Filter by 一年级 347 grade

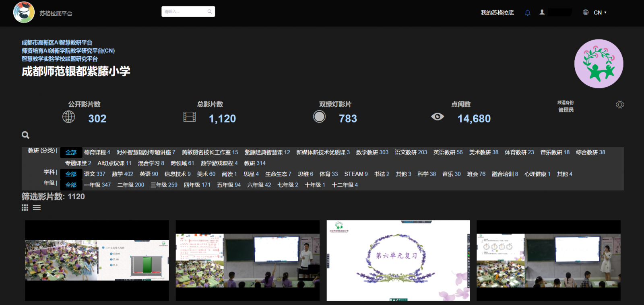pyautogui.click(x=97, y=185)
